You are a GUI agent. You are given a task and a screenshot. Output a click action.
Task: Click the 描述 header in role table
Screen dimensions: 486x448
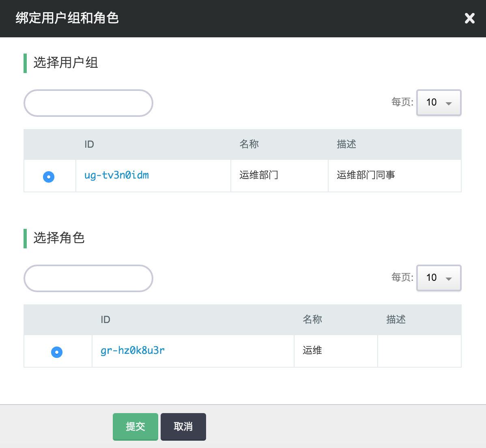pyautogui.click(x=396, y=320)
